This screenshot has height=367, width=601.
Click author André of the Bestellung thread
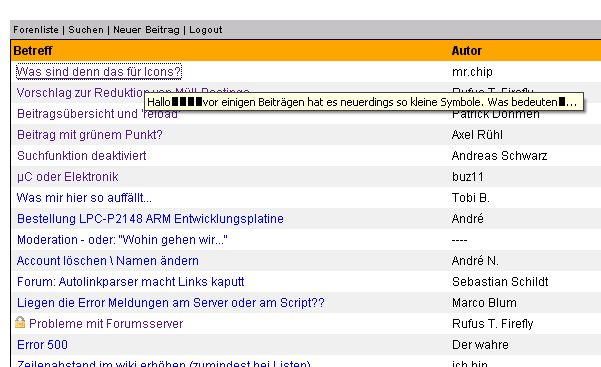[468, 219]
